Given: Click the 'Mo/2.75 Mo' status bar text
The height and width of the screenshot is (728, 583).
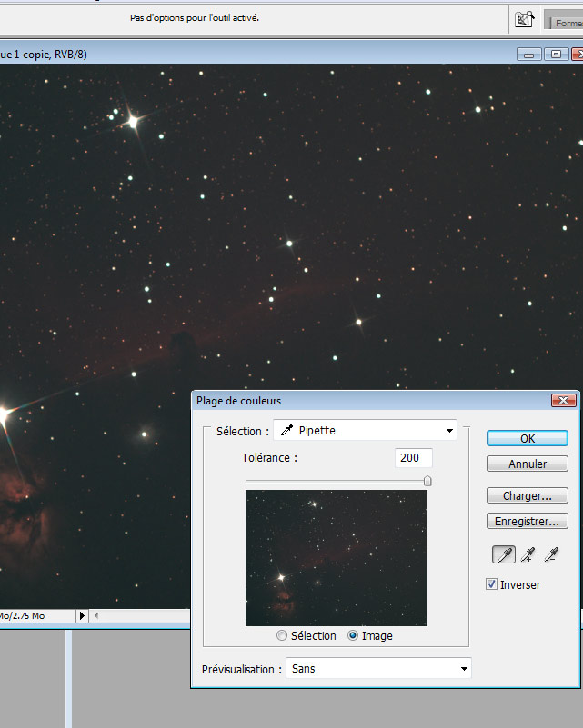Looking at the screenshot, I should tap(23, 616).
